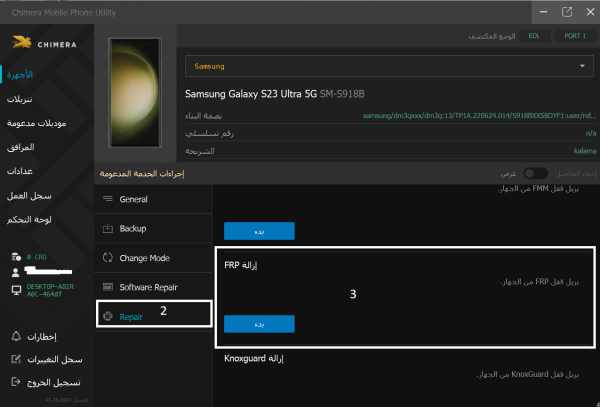Click the Chimera Mobile Phone Utility title

(64, 13)
